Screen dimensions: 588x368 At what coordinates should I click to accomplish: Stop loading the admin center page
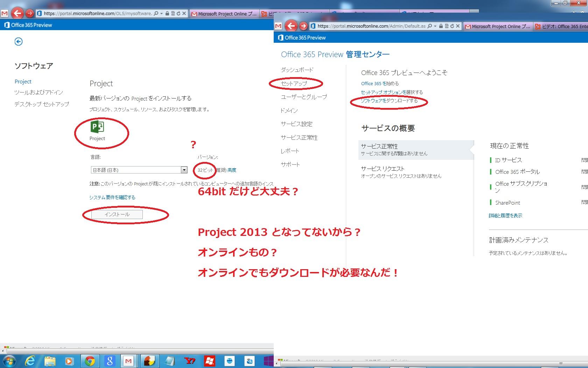pyautogui.click(x=457, y=26)
